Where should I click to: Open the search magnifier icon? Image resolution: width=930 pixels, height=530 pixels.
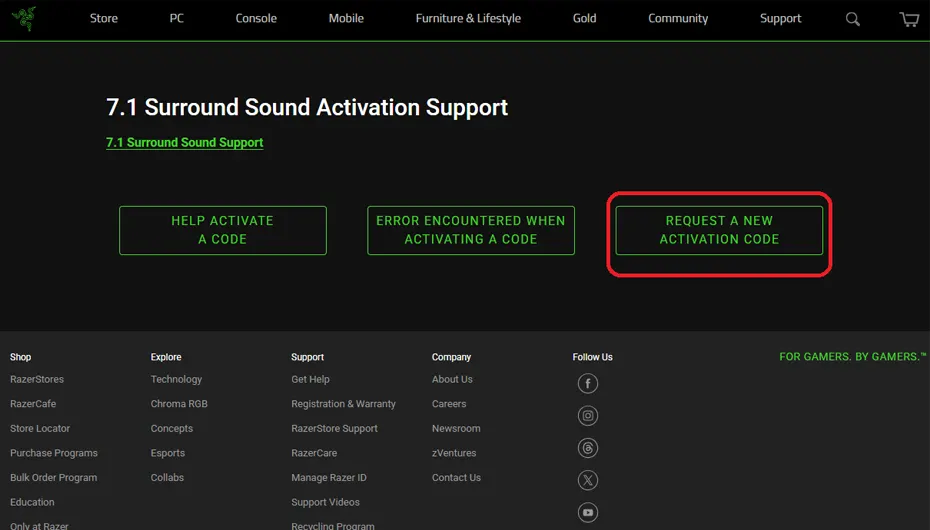(852, 19)
